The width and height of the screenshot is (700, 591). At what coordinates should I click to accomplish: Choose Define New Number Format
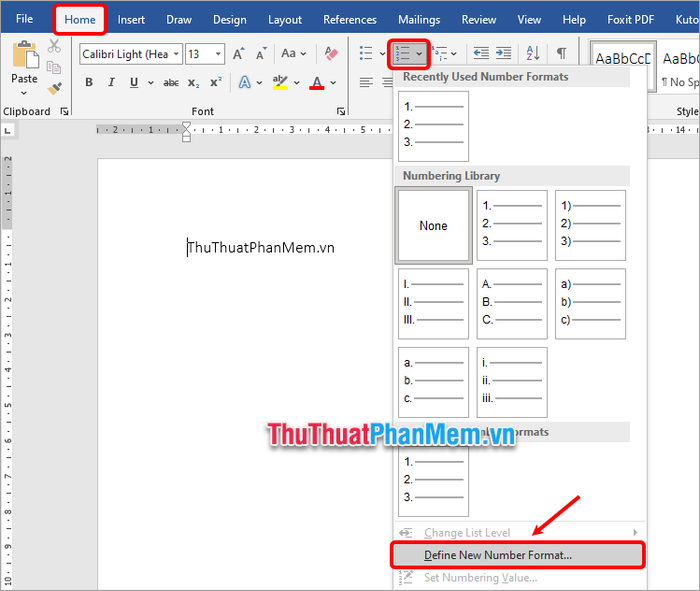518,555
